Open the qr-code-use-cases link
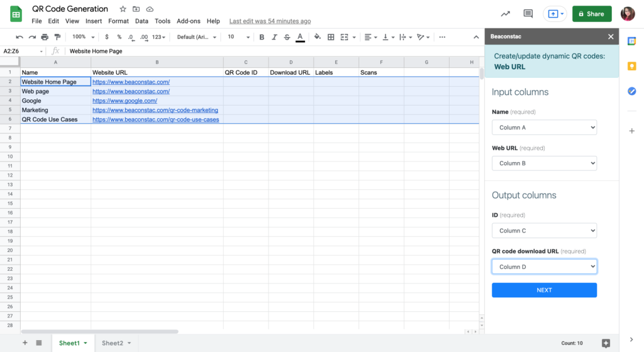Screen dimensions: 644x352 pyautogui.click(x=156, y=119)
